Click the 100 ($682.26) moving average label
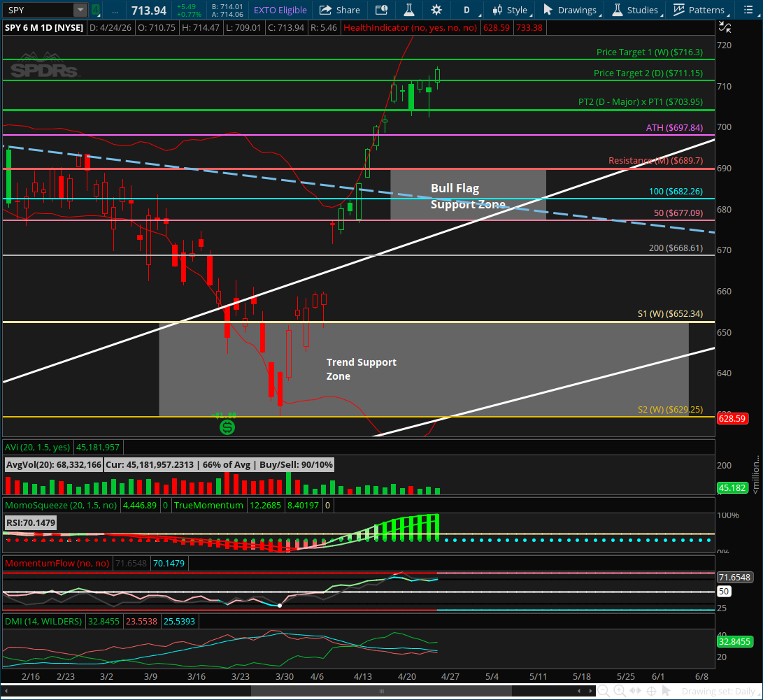The width and height of the screenshot is (763, 700). [676, 191]
